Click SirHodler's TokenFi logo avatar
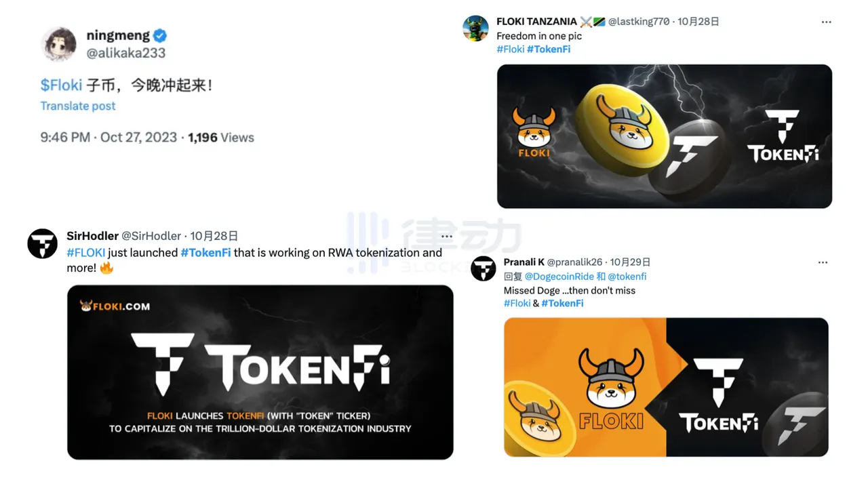Screen dimensions: 868x486 pos(42,243)
